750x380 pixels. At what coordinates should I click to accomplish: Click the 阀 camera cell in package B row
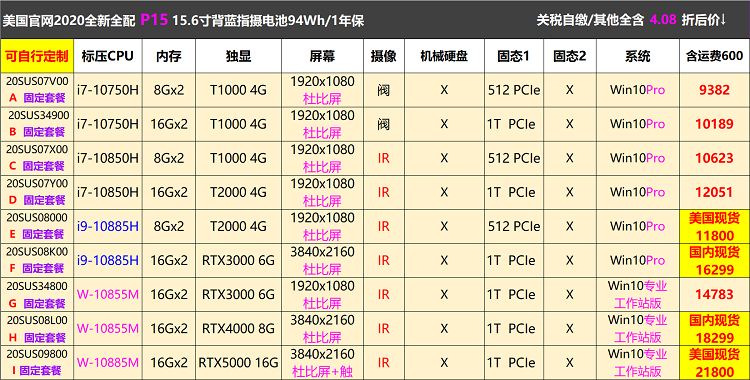pyautogui.click(x=384, y=124)
